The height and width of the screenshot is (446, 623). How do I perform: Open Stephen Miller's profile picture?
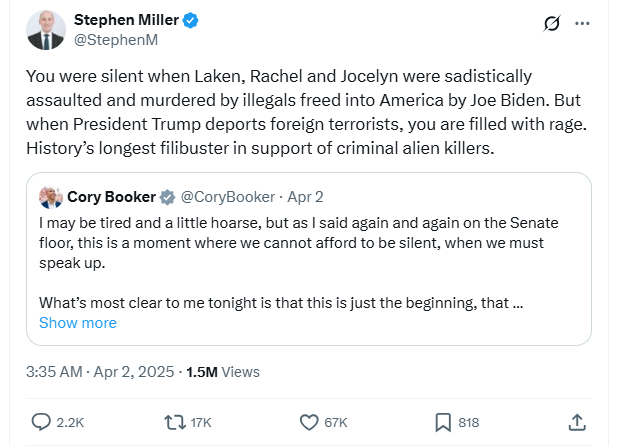pyautogui.click(x=45, y=30)
